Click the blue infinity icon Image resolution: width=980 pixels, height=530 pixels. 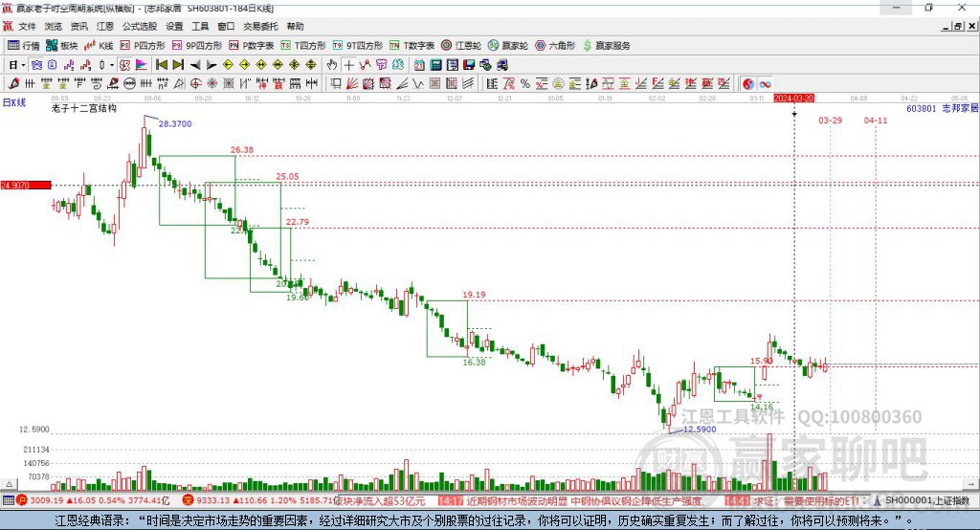pos(765,84)
